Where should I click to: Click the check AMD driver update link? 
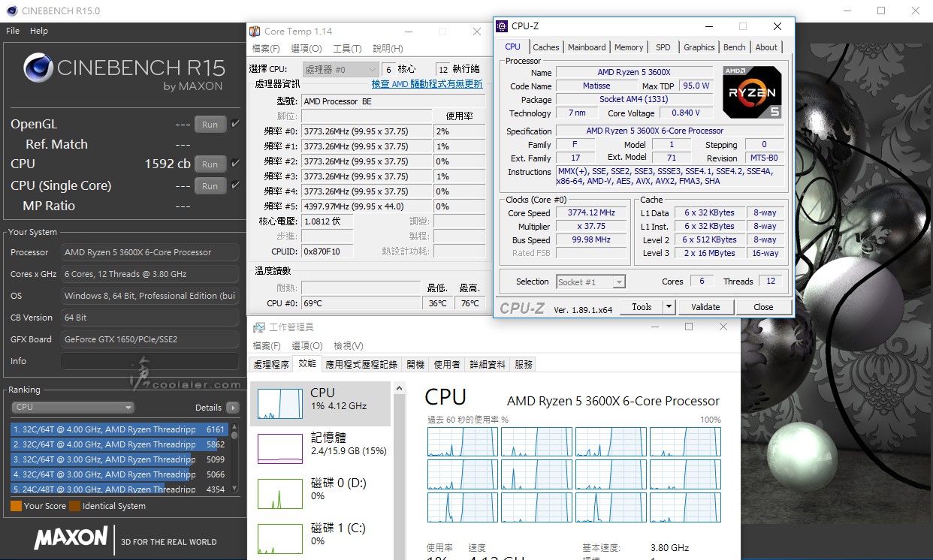[427, 84]
